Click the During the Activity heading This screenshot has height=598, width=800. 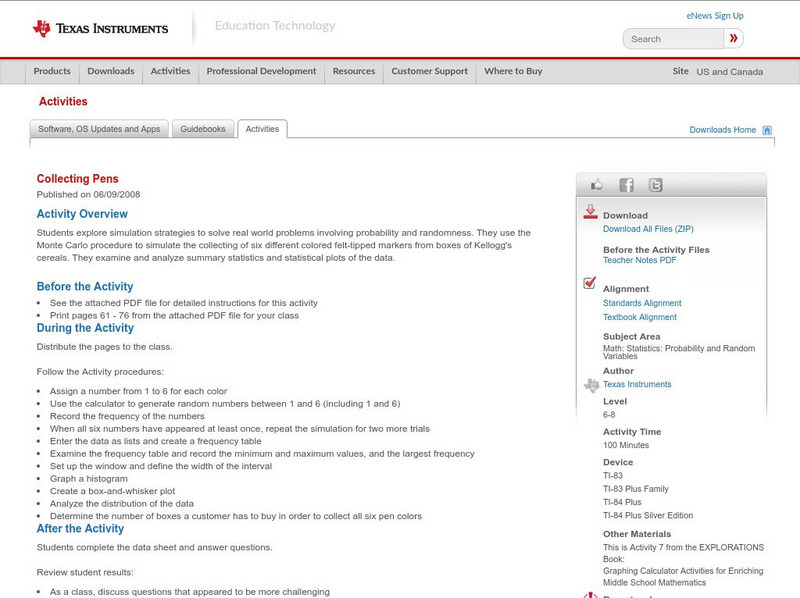click(x=85, y=328)
